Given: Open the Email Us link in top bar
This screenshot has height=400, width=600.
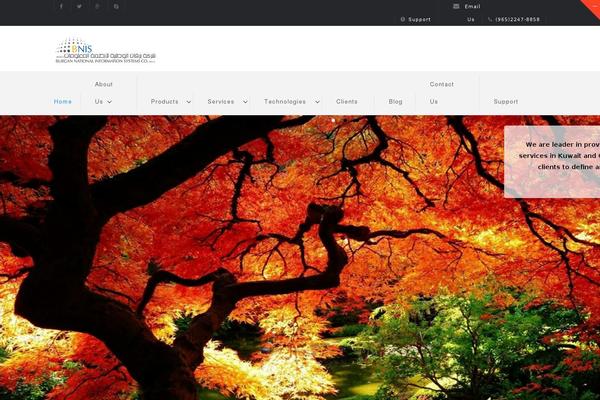Looking at the screenshot, I should coord(472,13).
